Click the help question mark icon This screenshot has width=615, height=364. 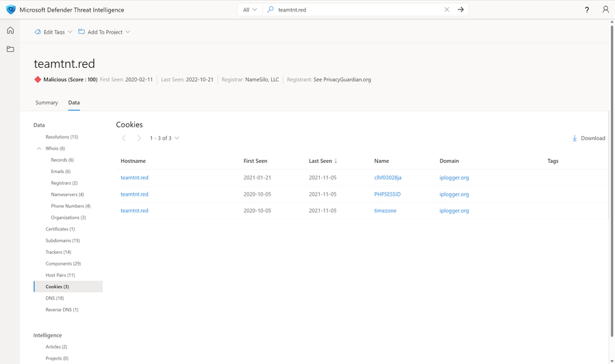(x=587, y=10)
